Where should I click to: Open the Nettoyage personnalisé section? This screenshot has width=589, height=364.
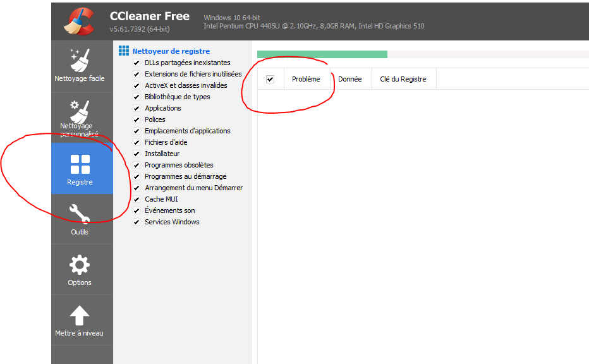[x=82, y=118]
